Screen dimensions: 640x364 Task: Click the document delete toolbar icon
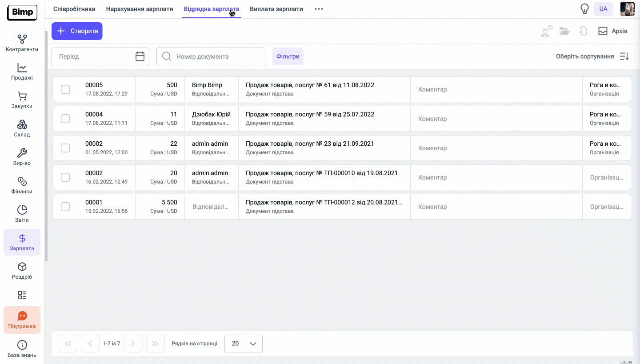pyautogui.click(x=583, y=31)
